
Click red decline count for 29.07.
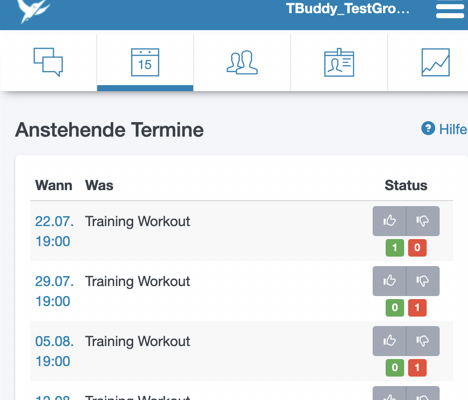[417, 308]
